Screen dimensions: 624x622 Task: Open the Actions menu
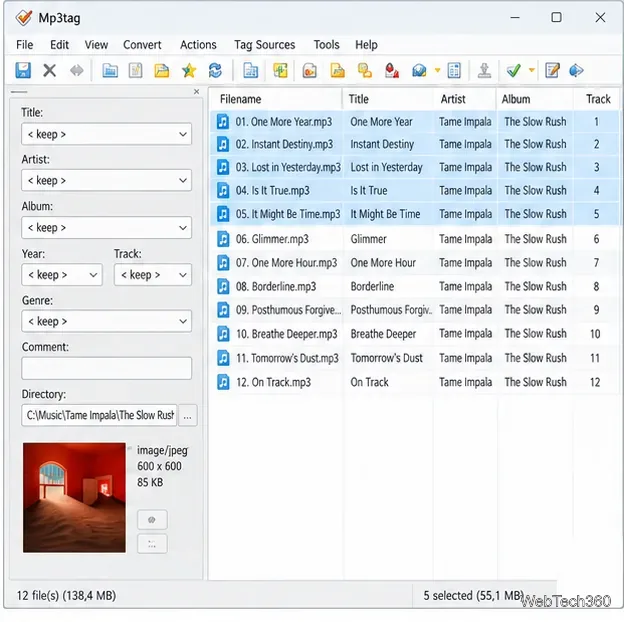pos(198,45)
